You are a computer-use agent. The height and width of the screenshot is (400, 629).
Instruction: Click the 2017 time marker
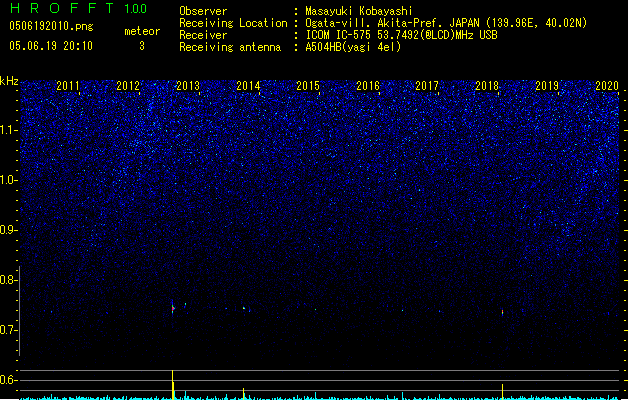[427, 86]
